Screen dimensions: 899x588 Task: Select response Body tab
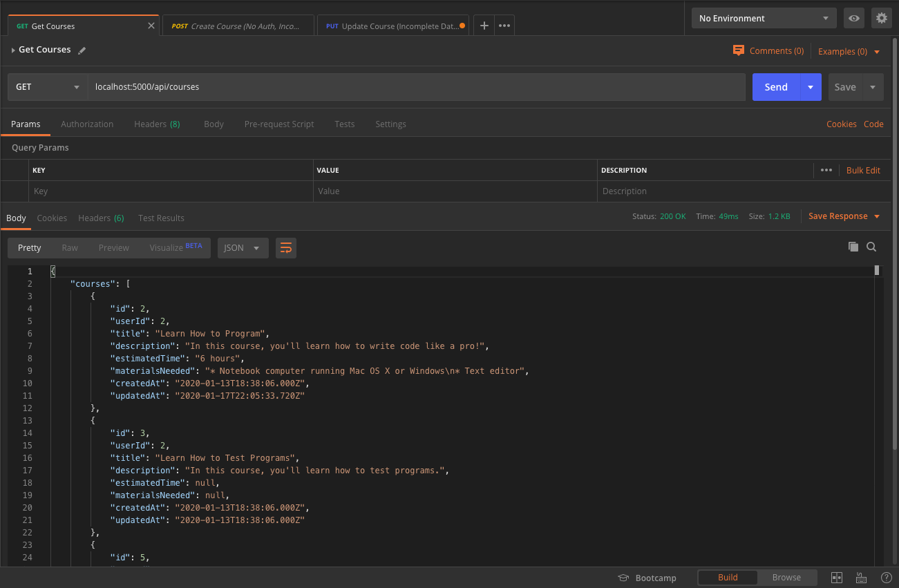point(16,218)
